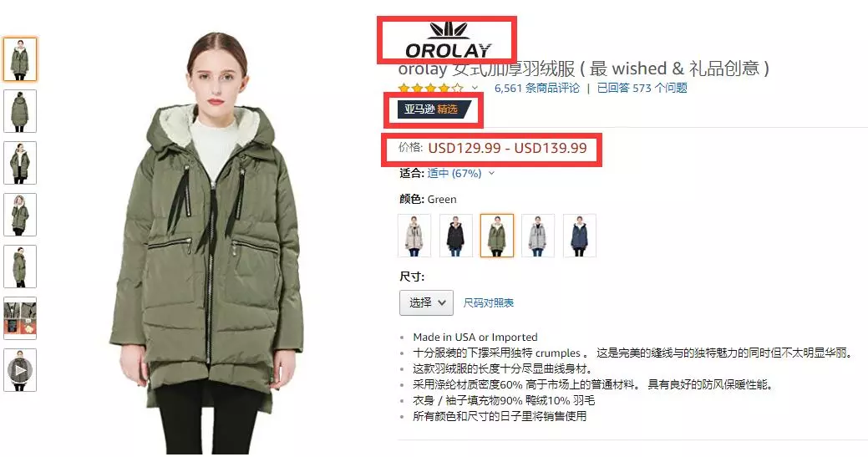
Task: Select the green coat color swatch
Action: 497,235
